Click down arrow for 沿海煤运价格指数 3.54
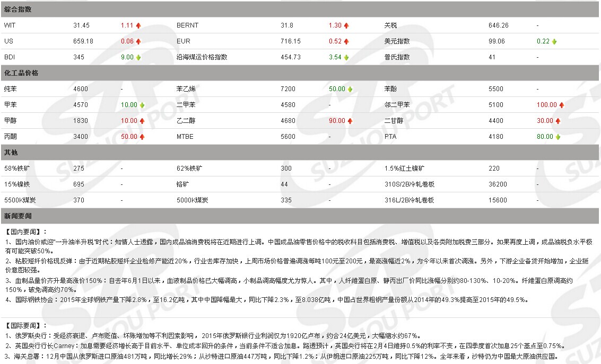 point(346,57)
